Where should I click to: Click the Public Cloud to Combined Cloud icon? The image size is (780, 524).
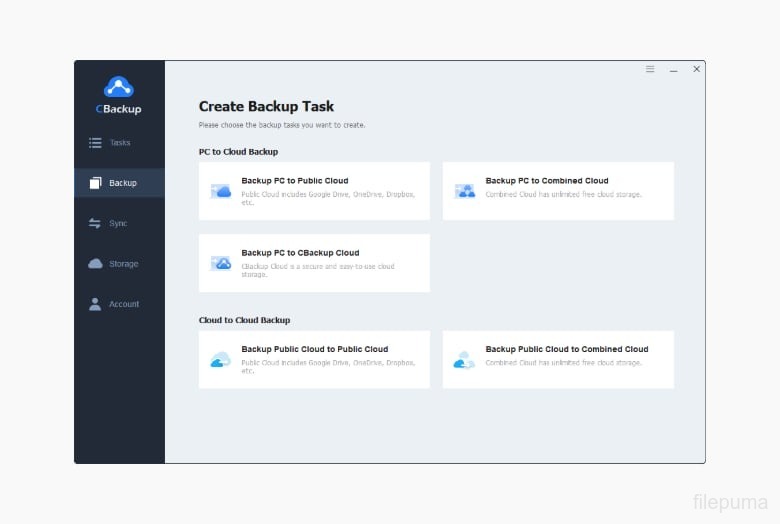pos(465,360)
